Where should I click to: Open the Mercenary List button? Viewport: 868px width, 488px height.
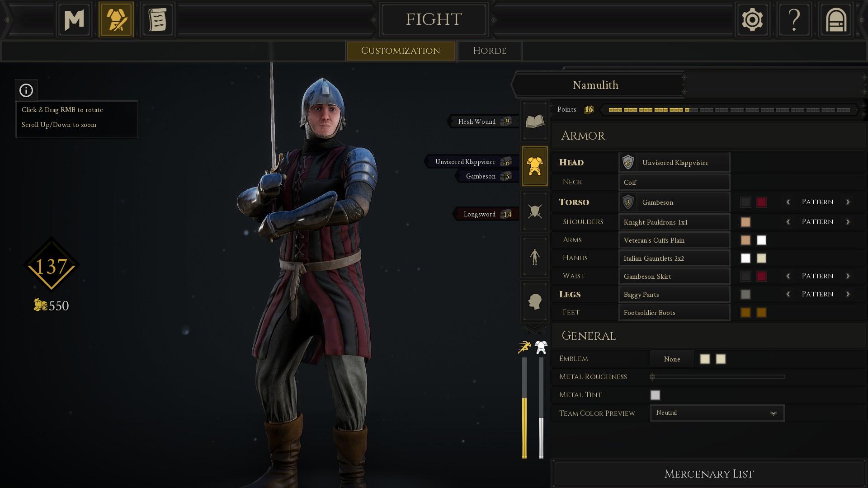[708, 474]
